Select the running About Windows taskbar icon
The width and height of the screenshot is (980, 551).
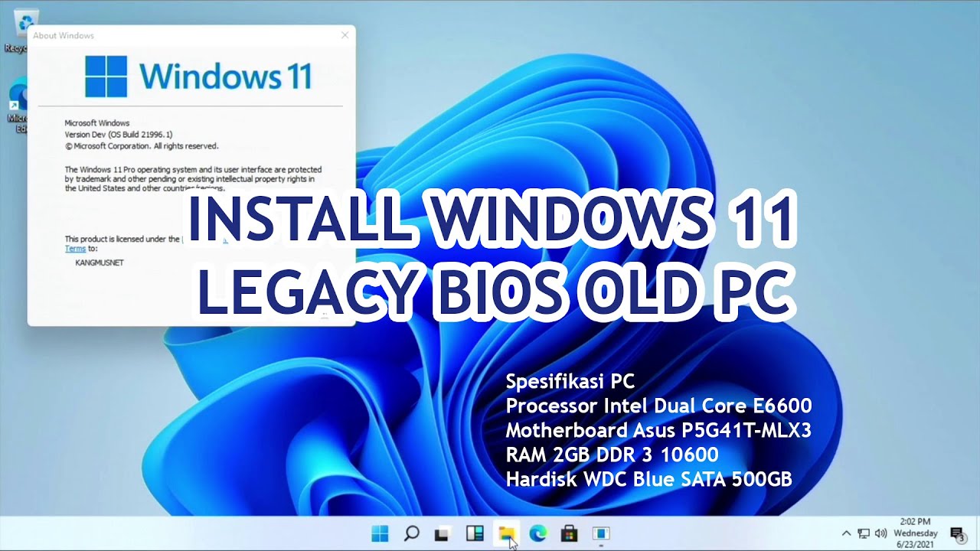pos(601,533)
